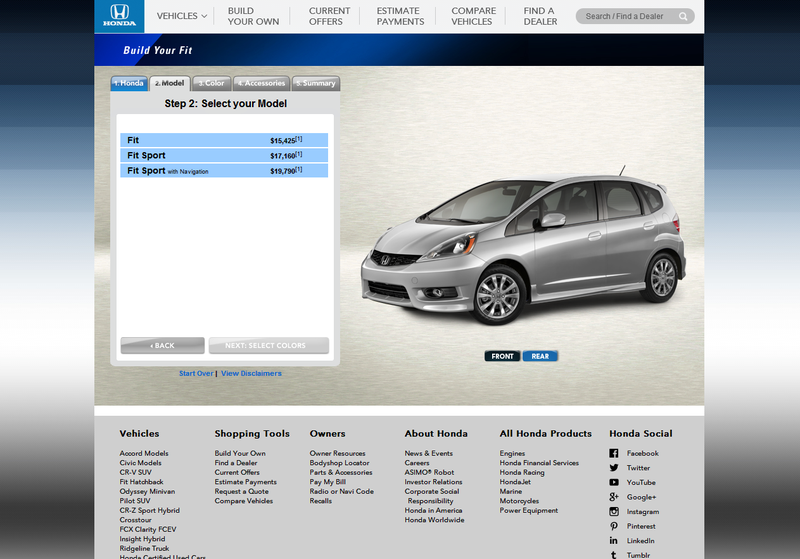The image size is (800, 559).
Task: Open Compare Vehicles in top navigation
Action: (473, 16)
